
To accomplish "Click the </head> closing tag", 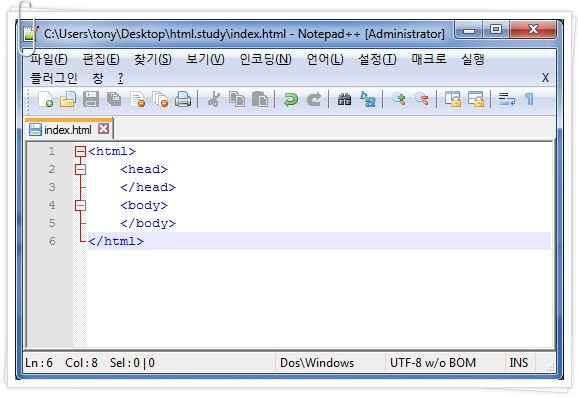I will [148, 187].
